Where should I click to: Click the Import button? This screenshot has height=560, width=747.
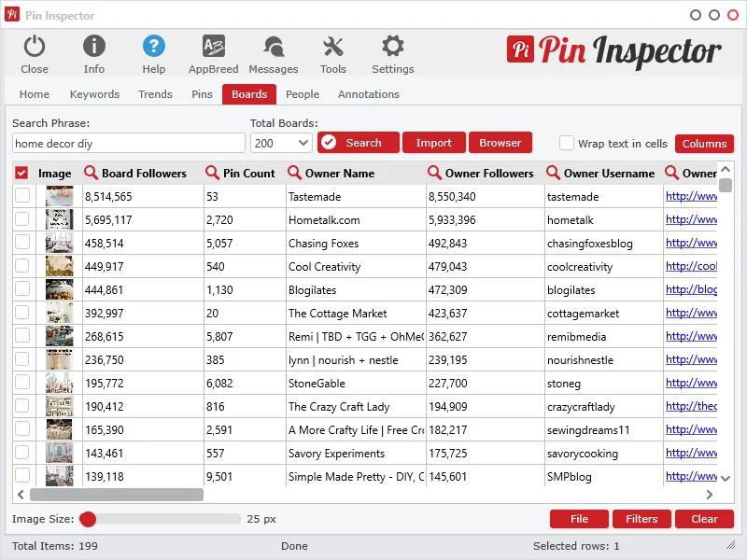pos(433,143)
